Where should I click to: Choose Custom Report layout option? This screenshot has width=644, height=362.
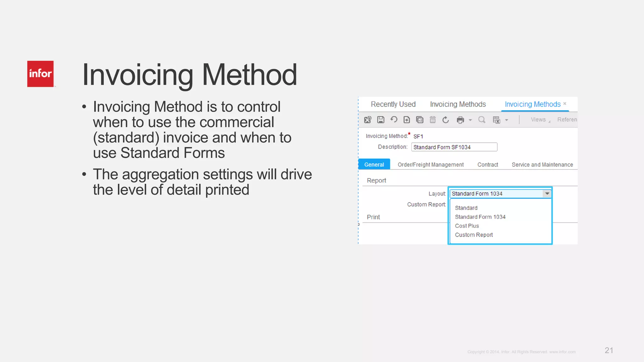474,235
